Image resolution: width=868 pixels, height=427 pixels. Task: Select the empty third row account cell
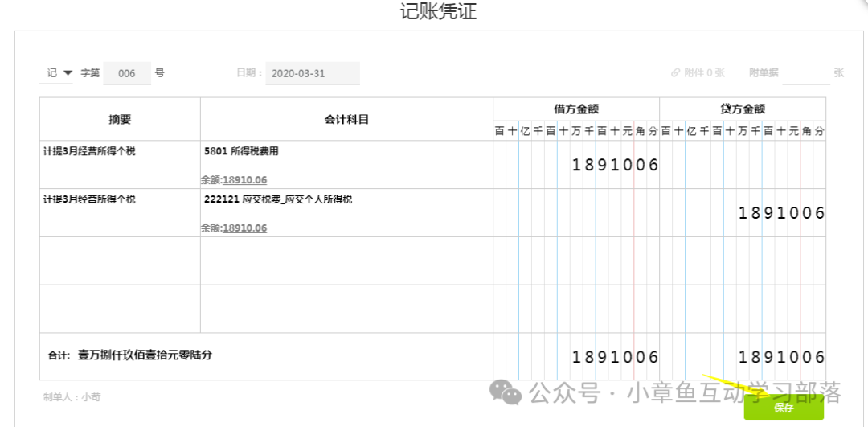click(x=346, y=261)
